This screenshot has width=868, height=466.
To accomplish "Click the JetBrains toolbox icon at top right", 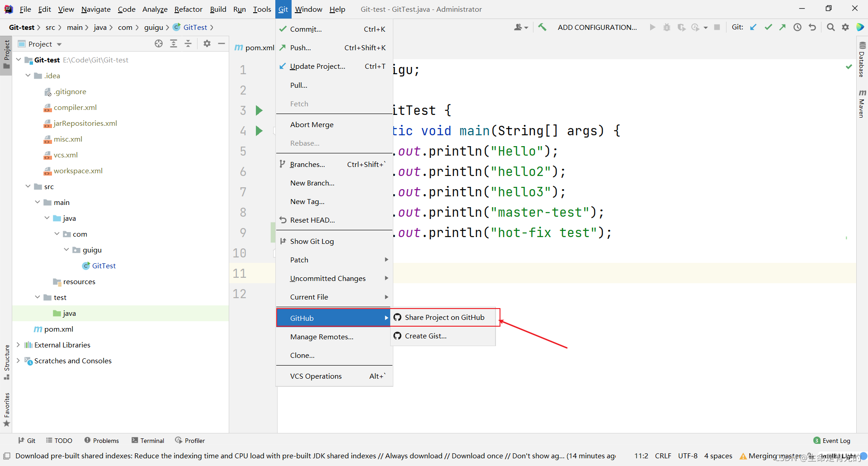I will click(860, 27).
